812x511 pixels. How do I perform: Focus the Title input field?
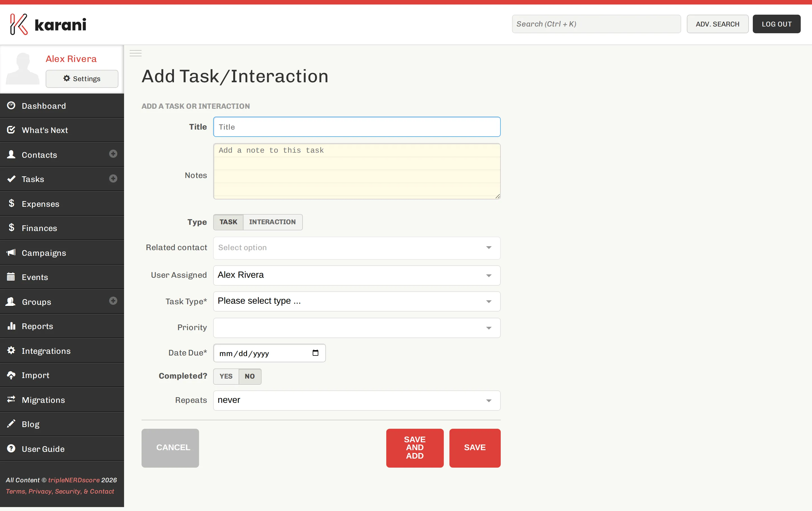tap(357, 127)
